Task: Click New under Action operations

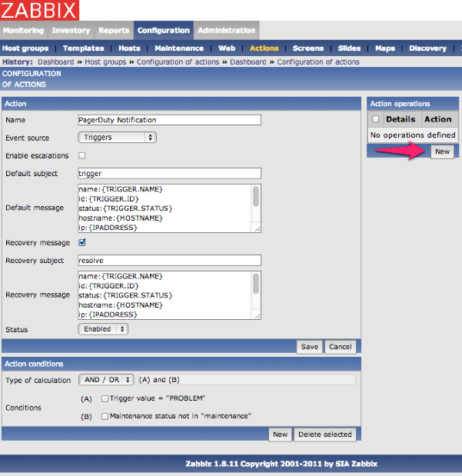Action: pyautogui.click(x=442, y=151)
